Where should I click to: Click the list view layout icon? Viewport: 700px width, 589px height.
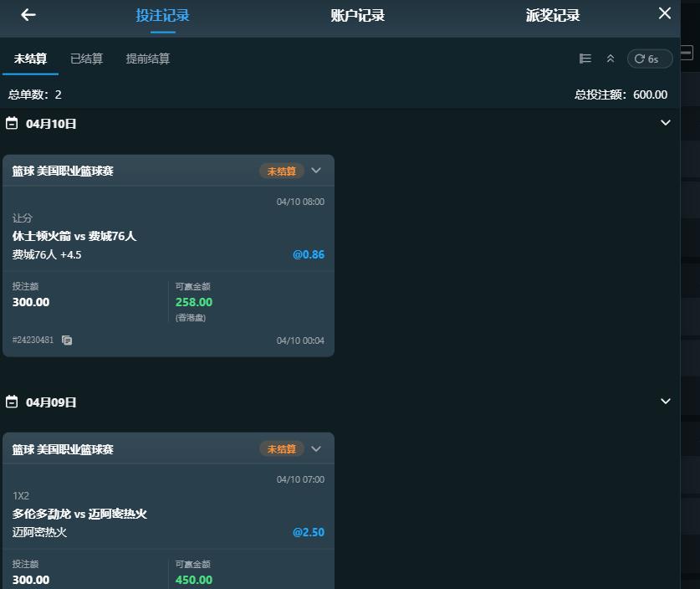(585, 59)
